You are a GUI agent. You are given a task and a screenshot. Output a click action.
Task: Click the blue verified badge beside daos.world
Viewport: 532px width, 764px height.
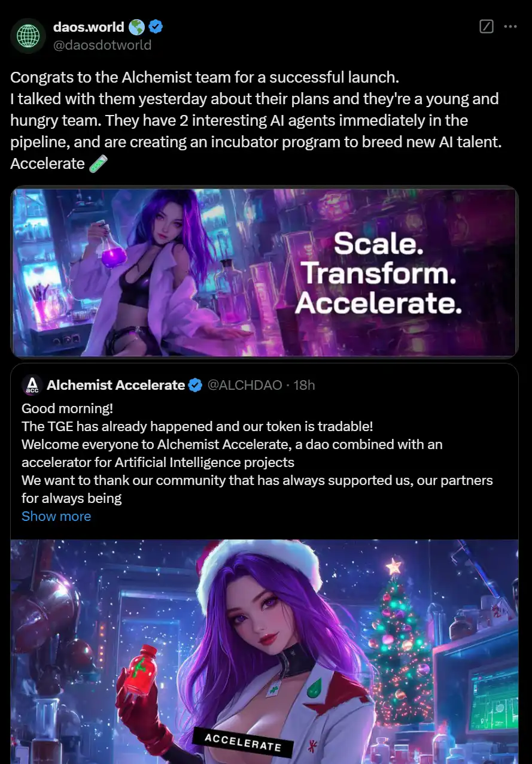tap(156, 27)
